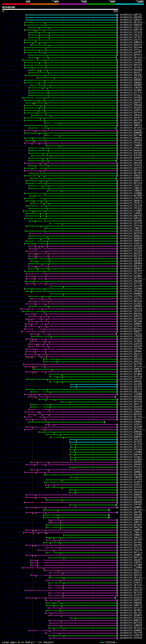The width and height of the screenshot is (146, 644).
Task: Select label UniRef100_B9T4X4
Action: click(x=131, y=65)
